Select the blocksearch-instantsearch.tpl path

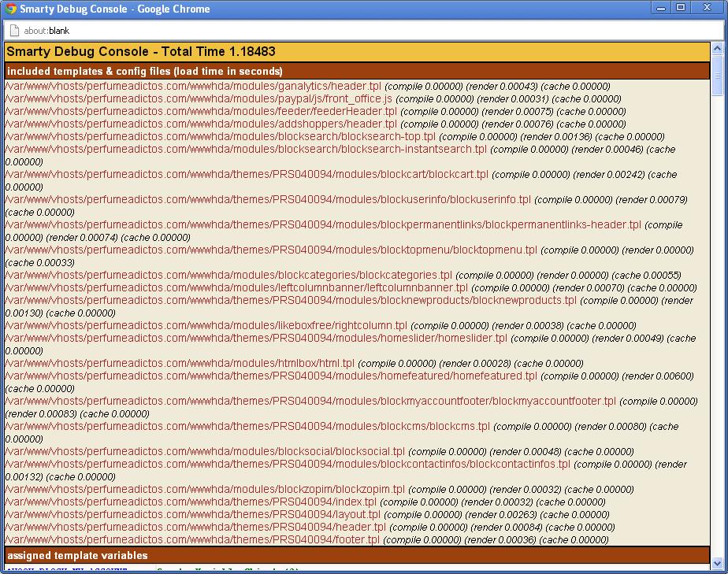[x=246, y=149]
